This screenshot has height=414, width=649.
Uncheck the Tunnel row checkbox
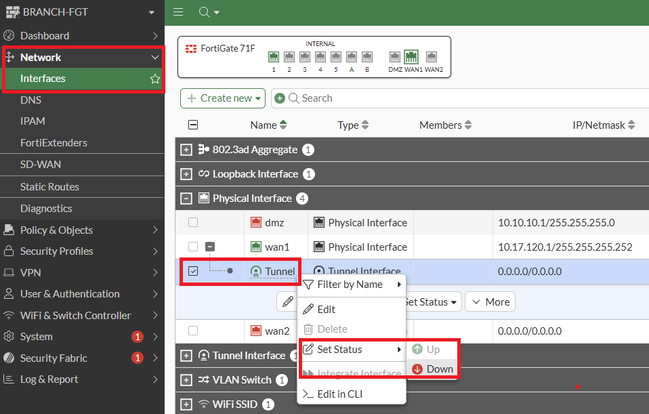(193, 271)
